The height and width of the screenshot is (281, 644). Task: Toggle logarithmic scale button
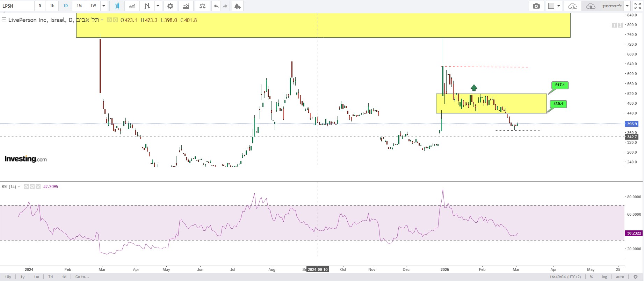tap(605, 277)
